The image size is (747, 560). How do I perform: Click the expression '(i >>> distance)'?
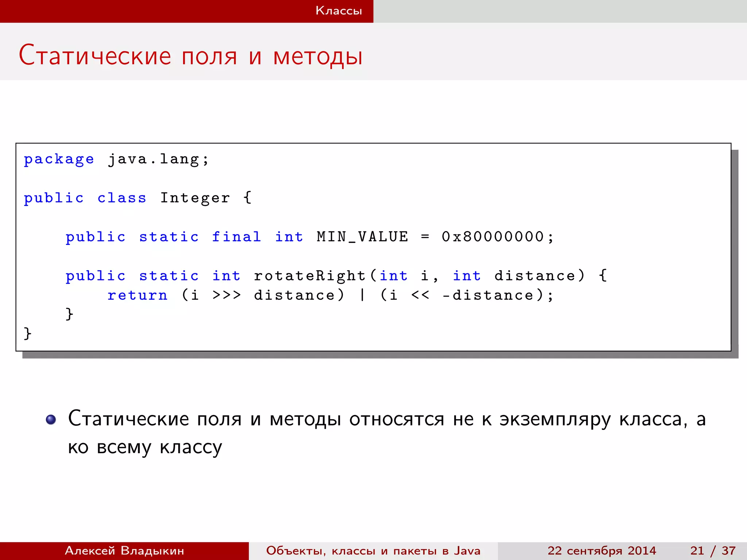click(263, 295)
